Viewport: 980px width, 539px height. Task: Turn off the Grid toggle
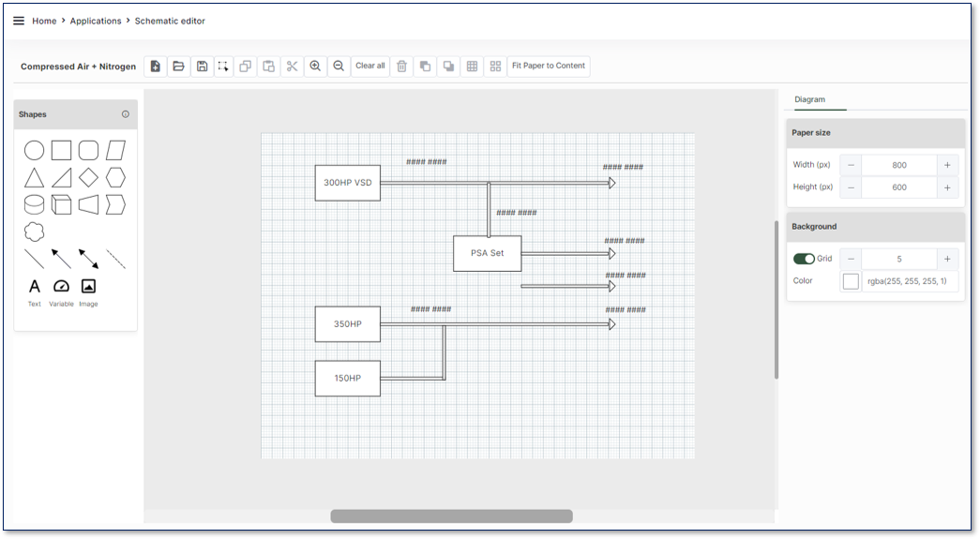(804, 259)
